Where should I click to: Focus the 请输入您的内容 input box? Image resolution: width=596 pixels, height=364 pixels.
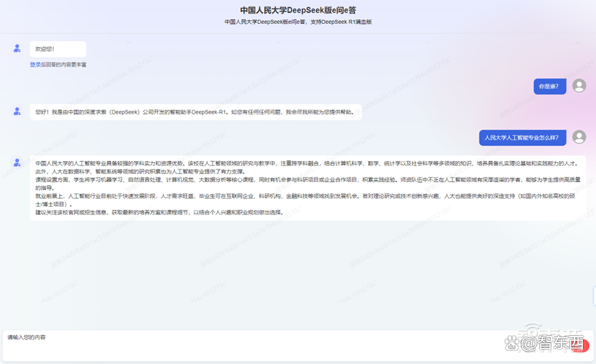[298, 346]
